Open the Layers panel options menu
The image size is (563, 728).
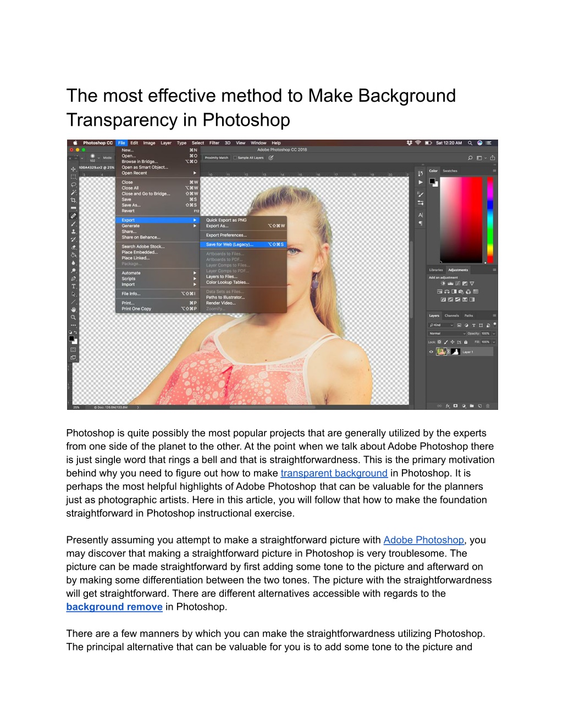click(494, 315)
